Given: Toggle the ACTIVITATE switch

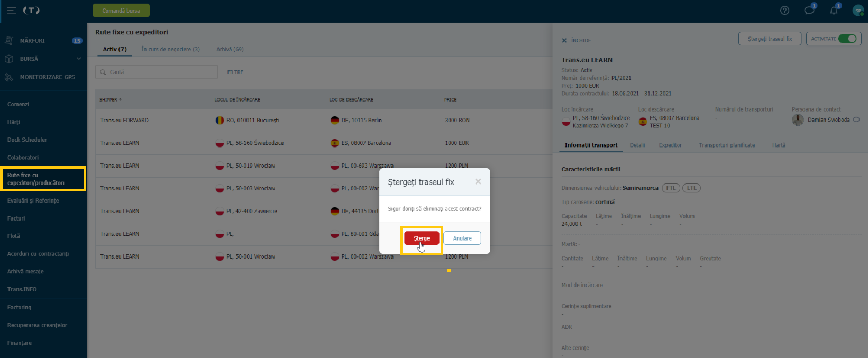Looking at the screenshot, I should pyautogui.click(x=847, y=39).
